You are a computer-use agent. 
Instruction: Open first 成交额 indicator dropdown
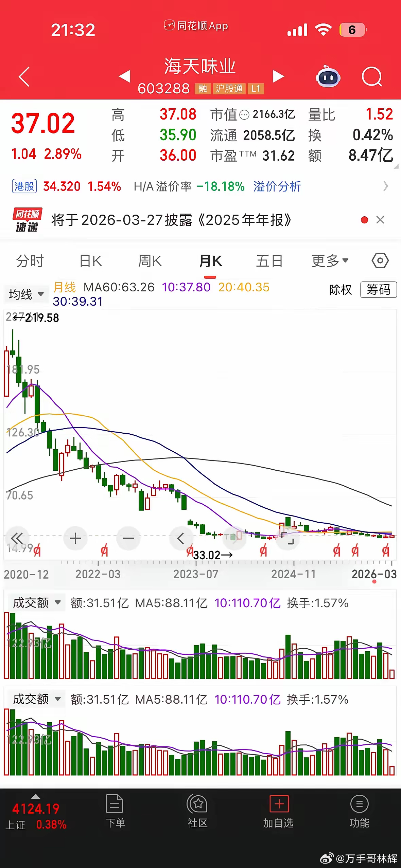(x=37, y=603)
